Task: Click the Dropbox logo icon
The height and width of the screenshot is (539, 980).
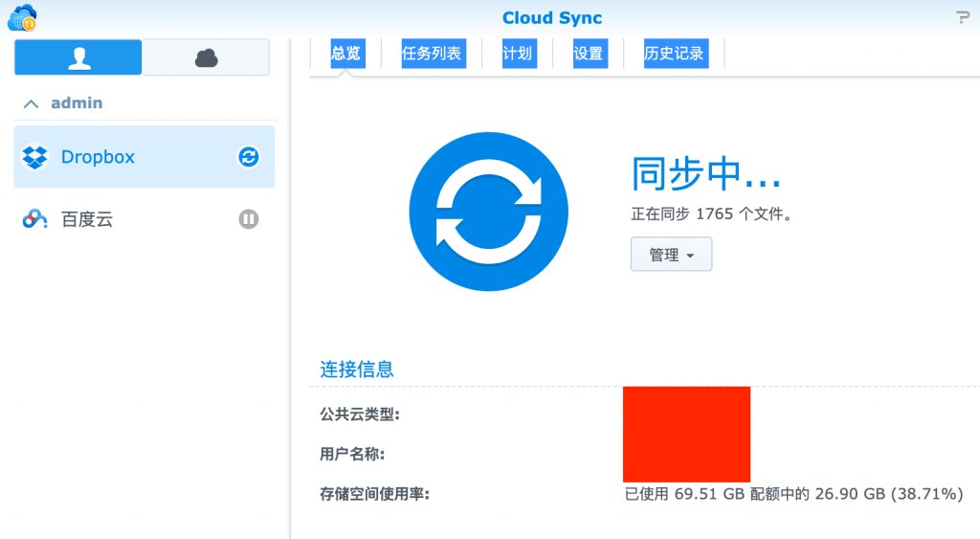Action: (35, 157)
